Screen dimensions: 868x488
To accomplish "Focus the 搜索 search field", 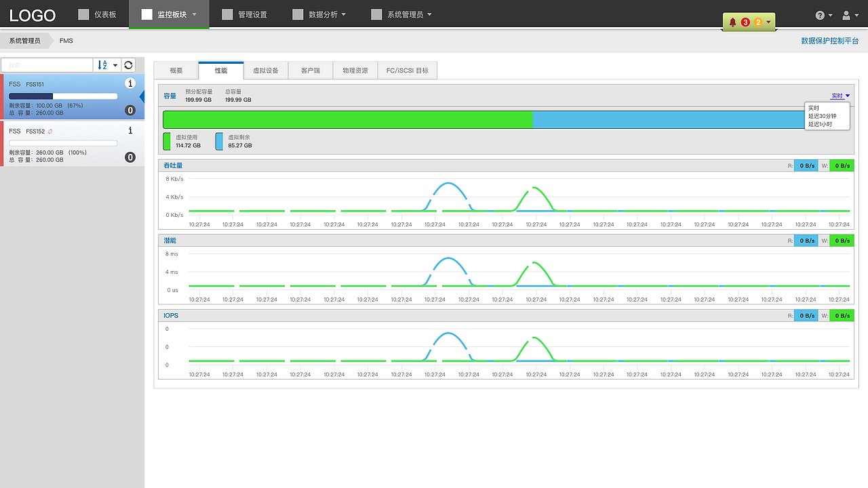I will (47, 65).
